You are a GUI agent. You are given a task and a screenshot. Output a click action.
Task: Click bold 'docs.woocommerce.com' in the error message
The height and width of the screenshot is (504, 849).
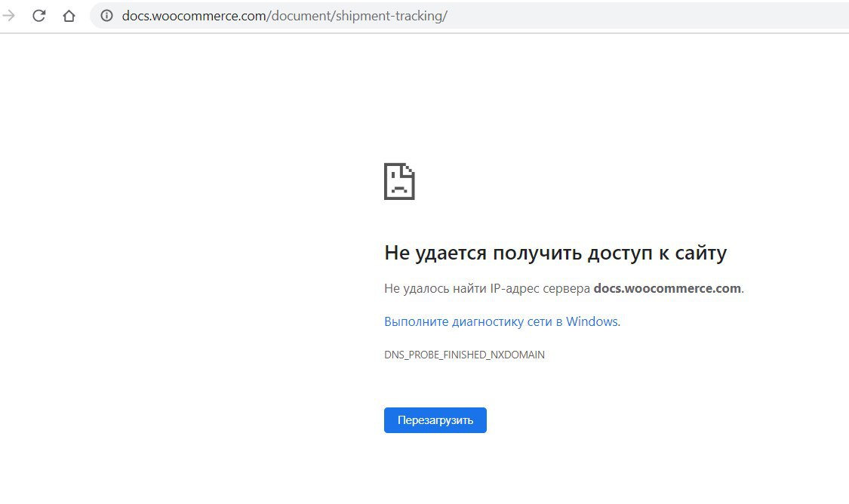(667, 288)
